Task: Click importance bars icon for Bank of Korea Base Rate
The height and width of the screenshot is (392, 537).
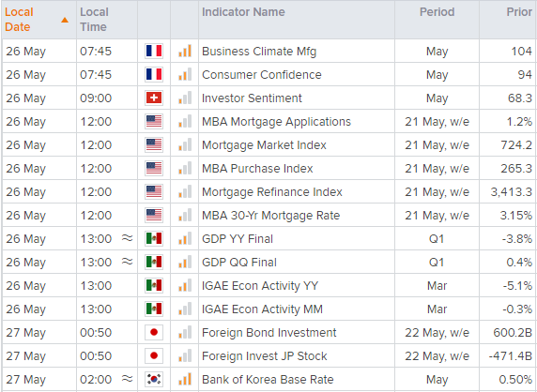Action: coord(185,379)
